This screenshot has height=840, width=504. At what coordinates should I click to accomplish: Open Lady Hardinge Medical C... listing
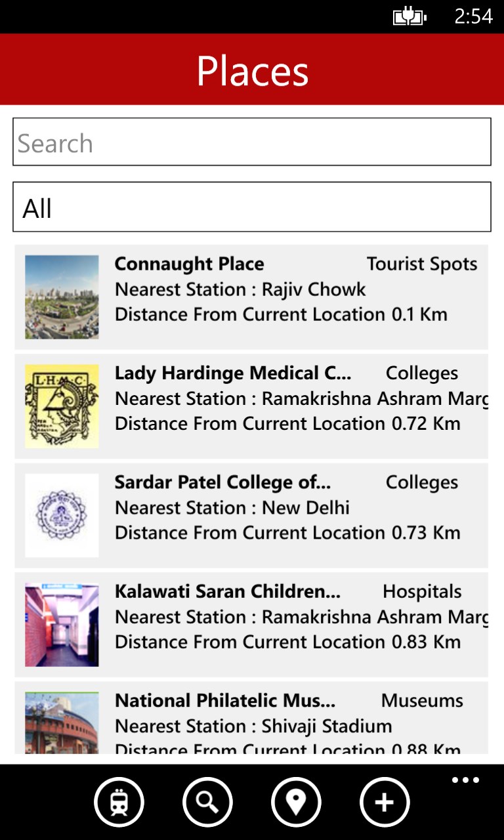tap(233, 373)
